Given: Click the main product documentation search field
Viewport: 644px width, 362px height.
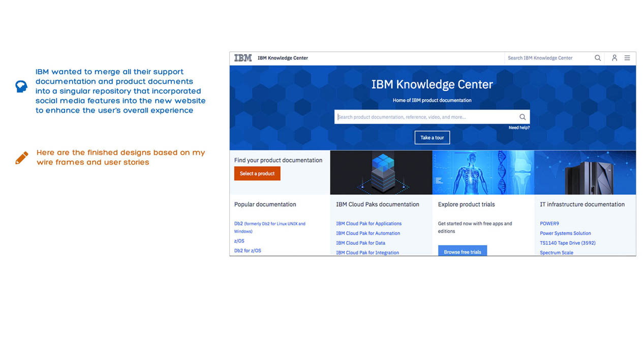Looking at the screenshot, I should tap(426, 117).
